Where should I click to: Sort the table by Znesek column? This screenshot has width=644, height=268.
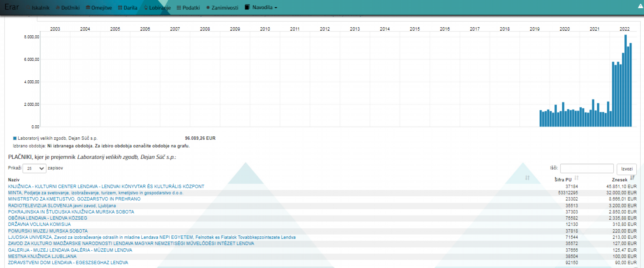632,178
